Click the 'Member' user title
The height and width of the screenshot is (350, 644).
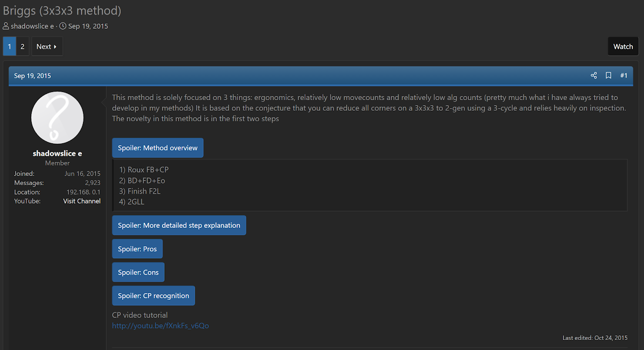pyautogui.click(x=57, y=163)
